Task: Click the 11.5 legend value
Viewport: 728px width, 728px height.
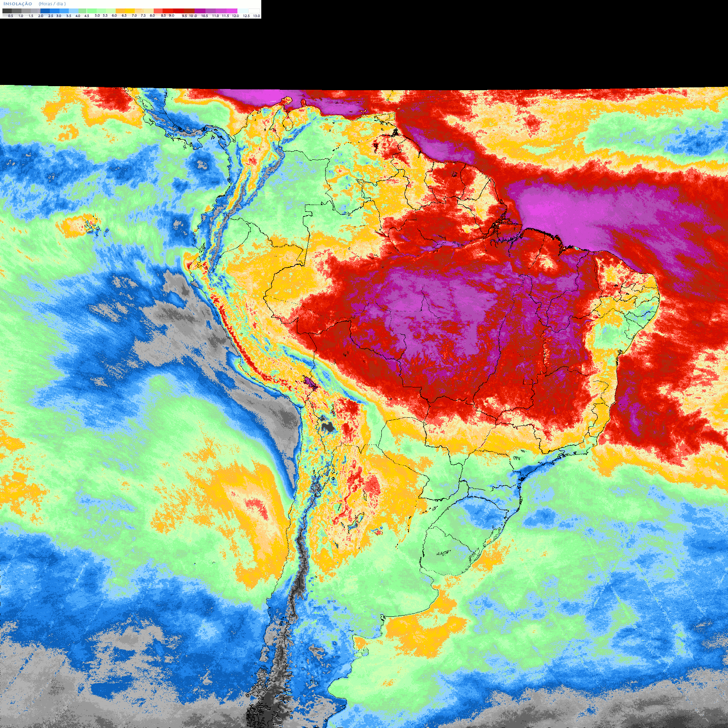Action: click(x=225, y=16)
